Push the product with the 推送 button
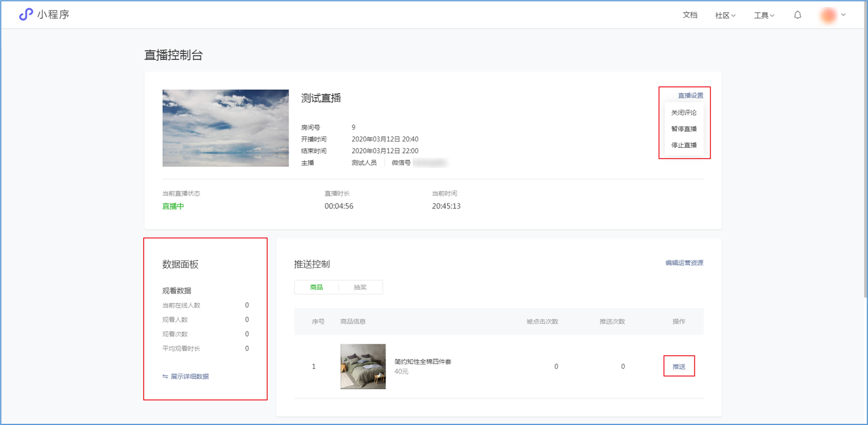The image size is (868, 425). pyautogui.click(x=679, y=367)
